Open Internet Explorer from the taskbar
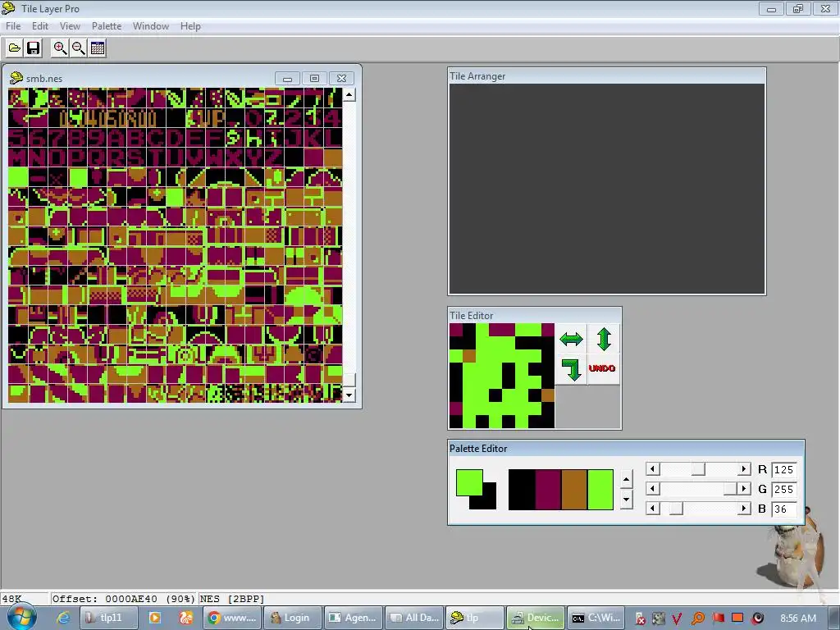This screenshot has width=840, height=630. coord(63,619)
